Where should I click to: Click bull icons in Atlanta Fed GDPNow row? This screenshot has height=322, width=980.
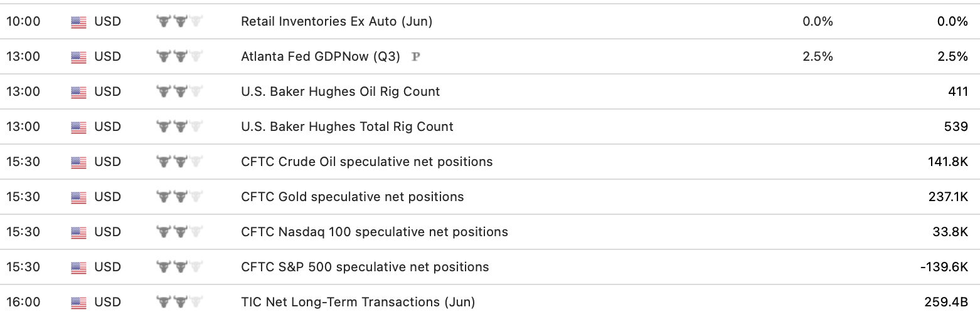coord(180,56)
